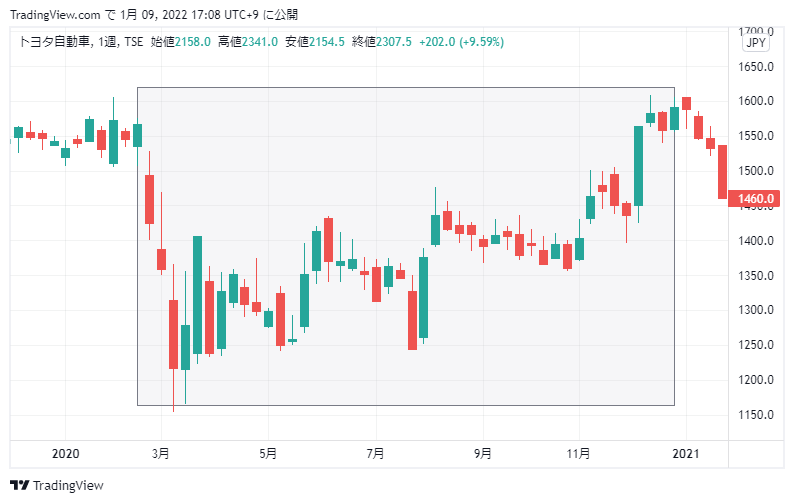This screenshot has height=503, width=794.
Task: Click the 1600.0 price axis label
Action: 756,101
